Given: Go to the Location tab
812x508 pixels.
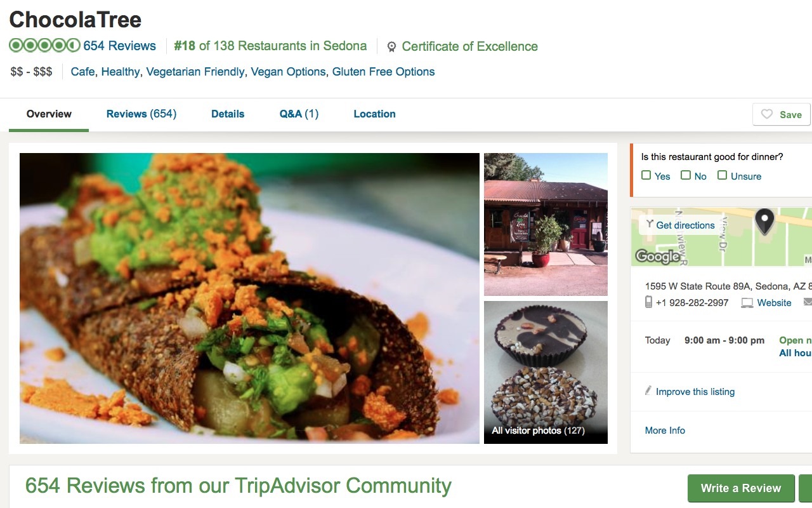Looking at the screenshot, I should [x=374, y=114].
